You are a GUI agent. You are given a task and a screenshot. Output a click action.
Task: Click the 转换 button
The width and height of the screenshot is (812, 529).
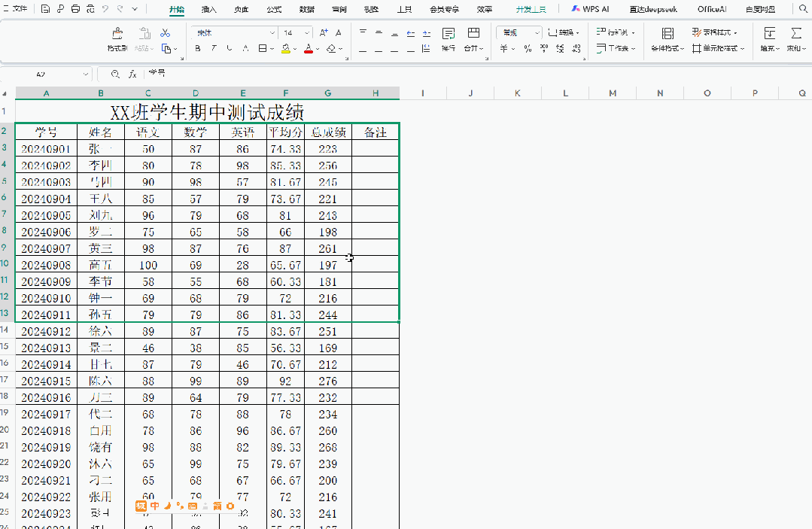564,32
